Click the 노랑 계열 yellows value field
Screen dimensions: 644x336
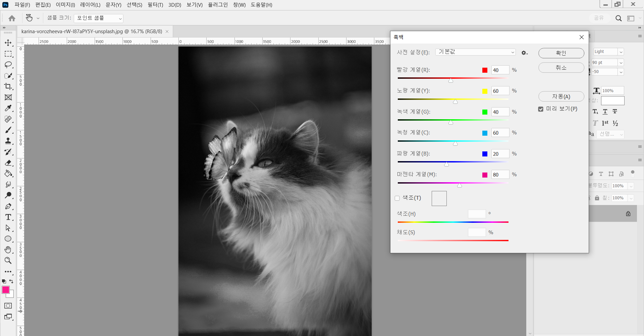pos(500,91)
